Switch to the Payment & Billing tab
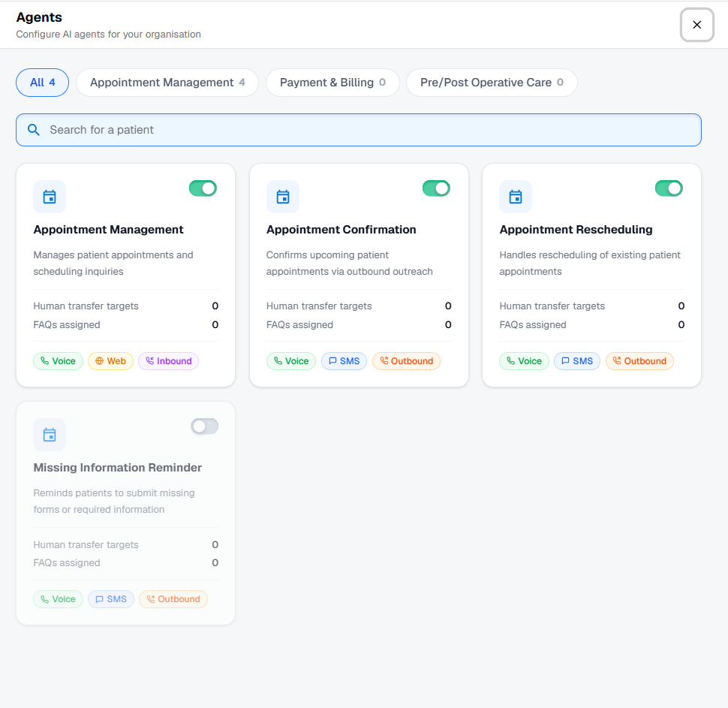Screen dimensions: 728x708 click(332, 83)
